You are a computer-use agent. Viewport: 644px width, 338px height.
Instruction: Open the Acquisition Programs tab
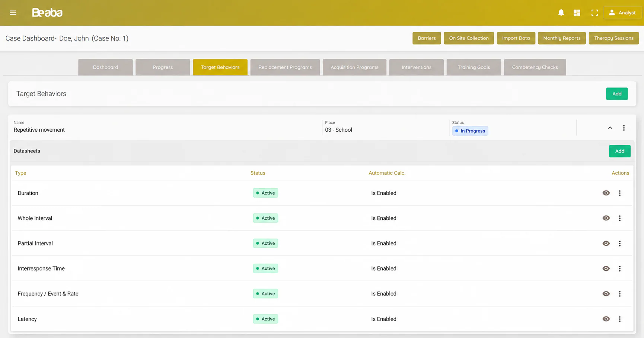(x=354, y=67)
